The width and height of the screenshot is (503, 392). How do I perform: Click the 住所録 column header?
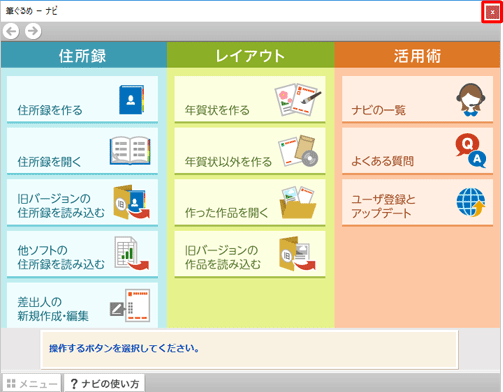click(x=84, y=55)
